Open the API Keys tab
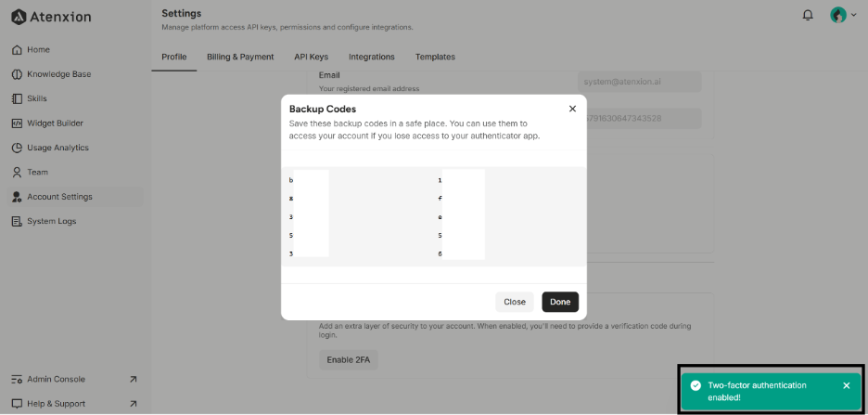Screen dimensions: 868x415 [311, 57]
